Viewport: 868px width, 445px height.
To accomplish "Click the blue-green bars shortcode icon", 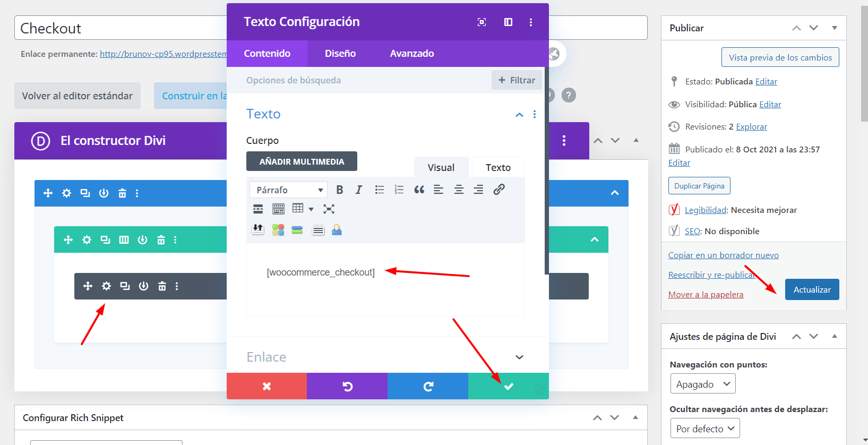I will [297, 230].
